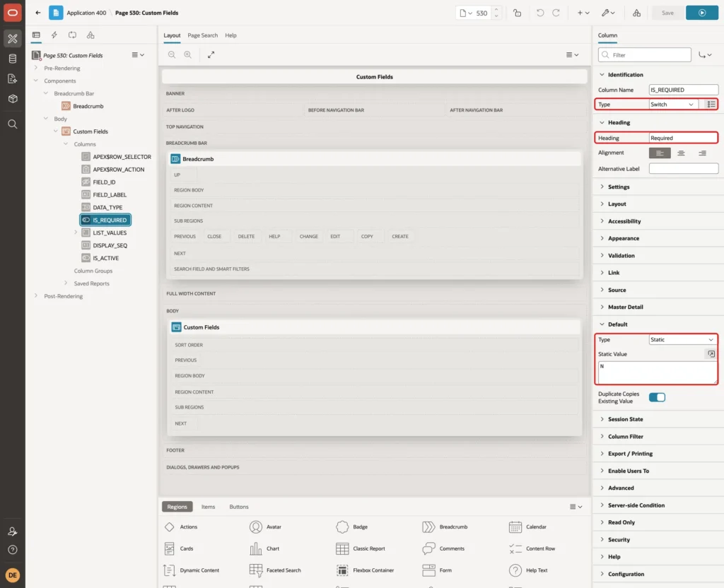Viewport: 724px width, 588px height.
Task: Open the Page Search tab
Action: pos(202,35)
